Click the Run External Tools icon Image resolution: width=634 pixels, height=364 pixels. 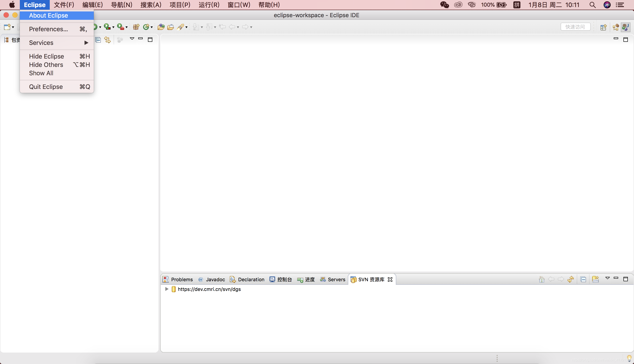click(x=120, y=27)
